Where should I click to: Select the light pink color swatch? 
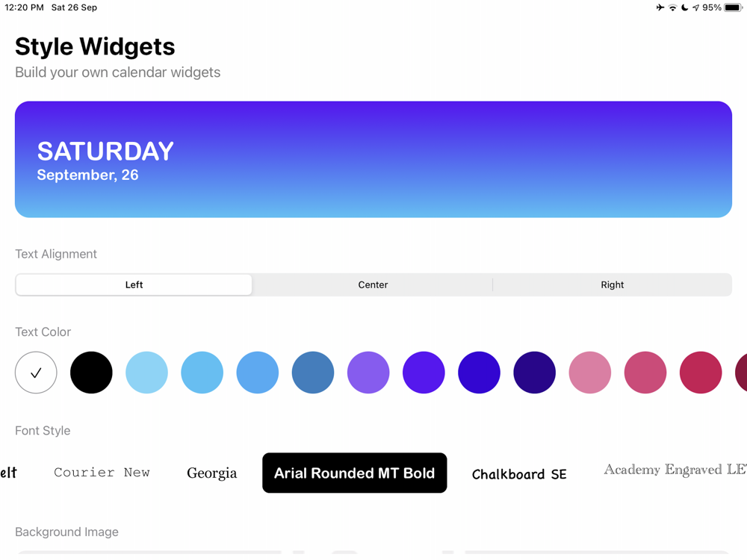[x=590, y=373]
